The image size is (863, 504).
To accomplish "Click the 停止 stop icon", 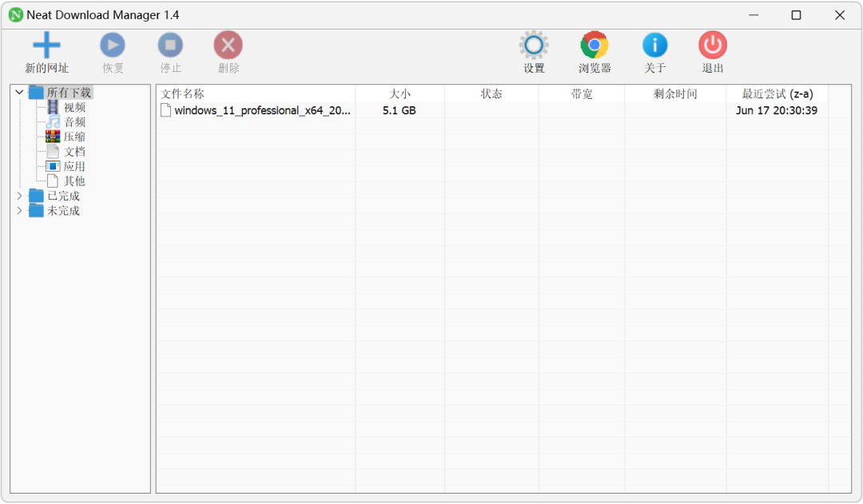I will (x=170, y=45).
